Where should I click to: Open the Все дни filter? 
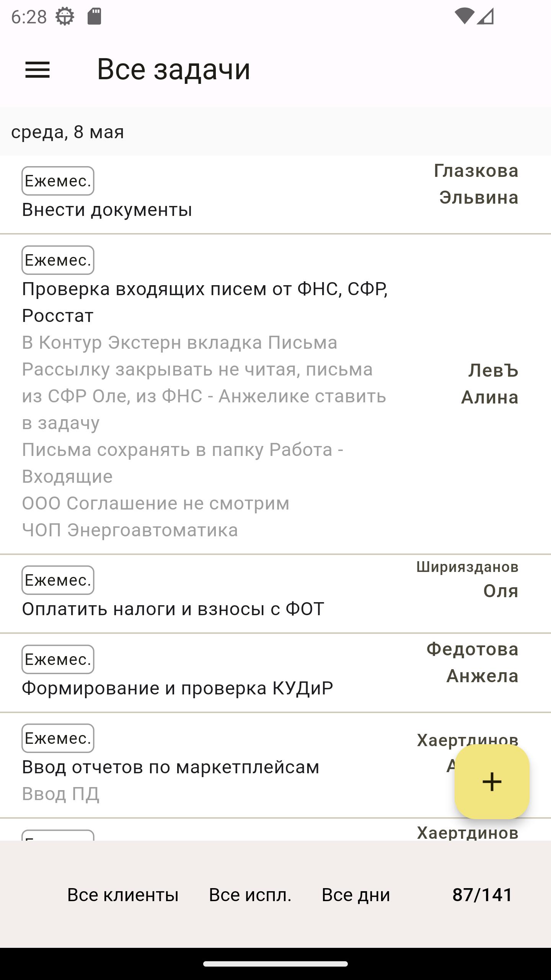(x=356, y=895)
